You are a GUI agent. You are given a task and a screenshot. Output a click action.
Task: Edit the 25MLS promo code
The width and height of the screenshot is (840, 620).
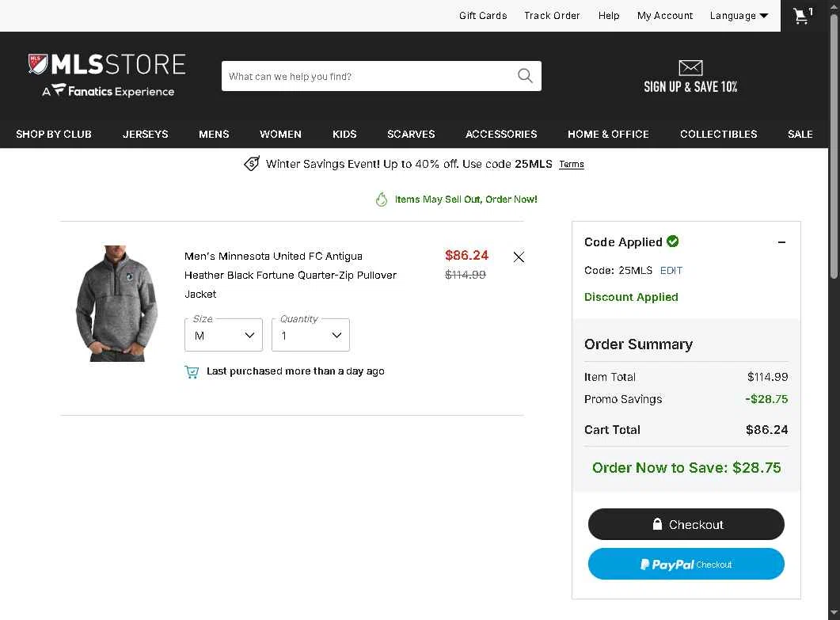tap(671, 271)
